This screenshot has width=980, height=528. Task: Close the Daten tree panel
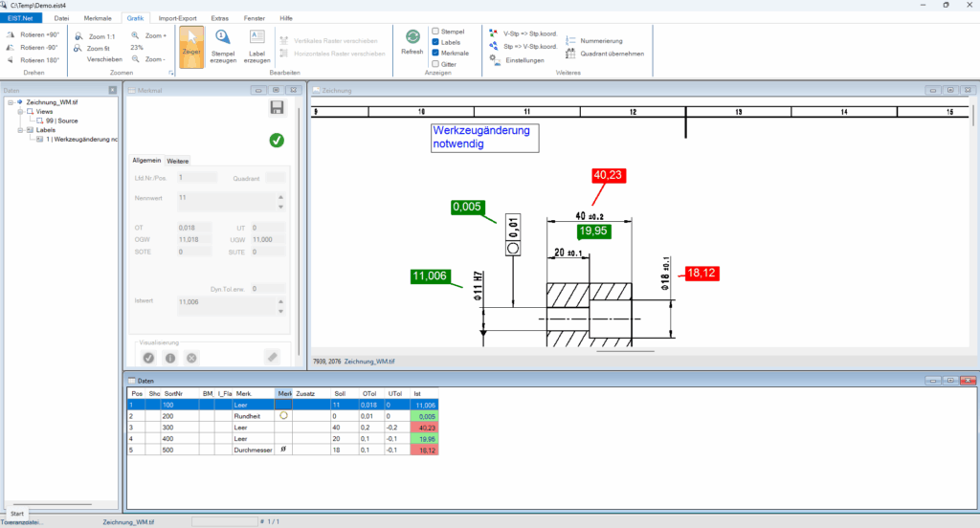[113, 91]
